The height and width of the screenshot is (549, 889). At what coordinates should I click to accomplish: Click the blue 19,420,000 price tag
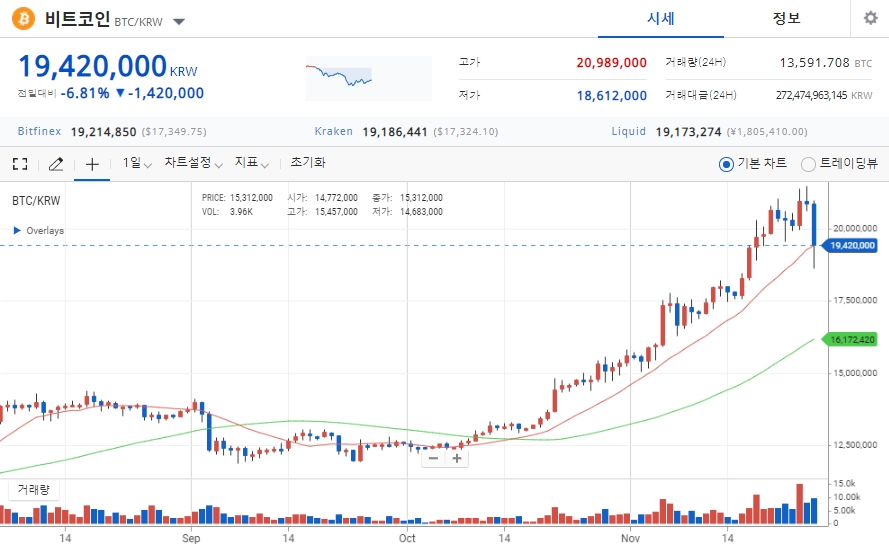click(x=850, y=246)
